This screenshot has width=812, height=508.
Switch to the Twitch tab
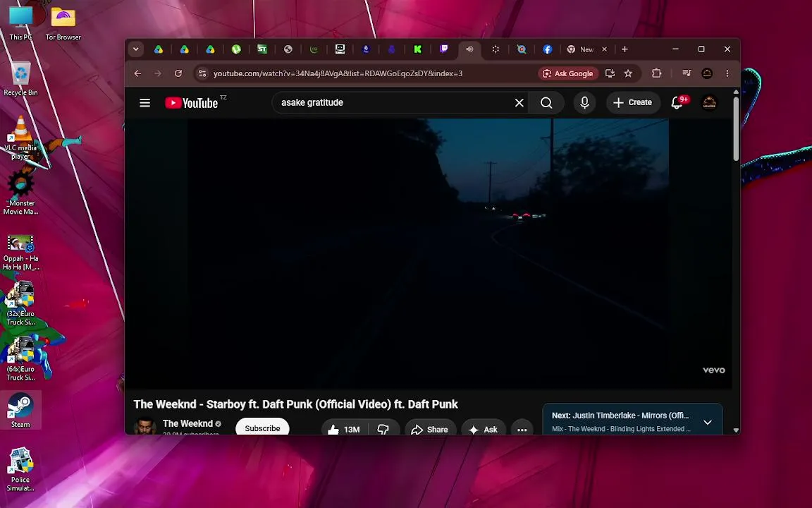[x=443, y=49]
